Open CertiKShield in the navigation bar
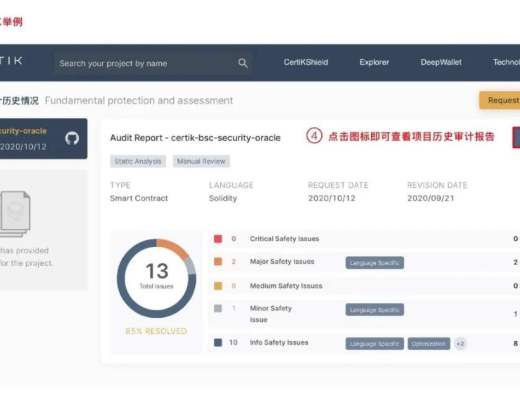The width and height of the screenshot is (520, 400). pos(306,62)
